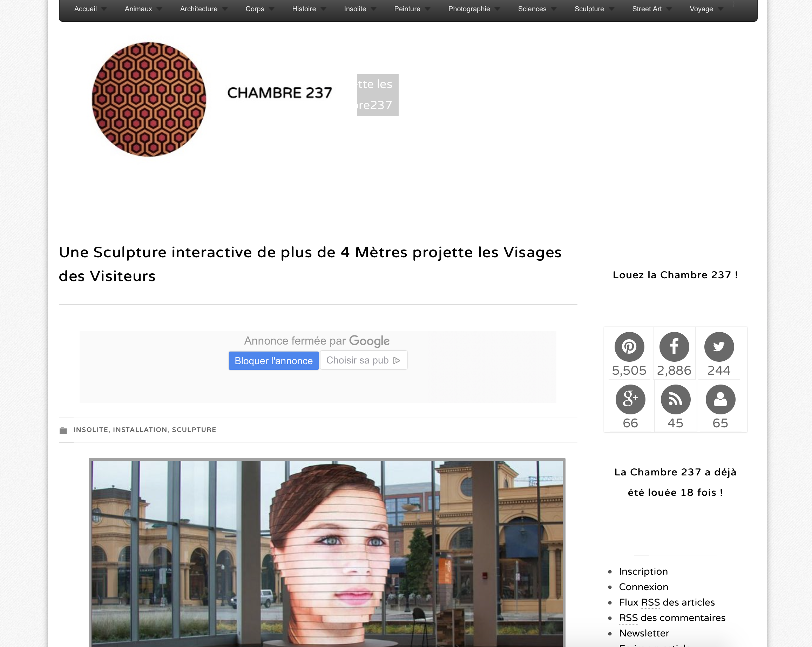Expand the Photographie menu arrow
This screenshot has width=812, height=647.
click(497, 9)
